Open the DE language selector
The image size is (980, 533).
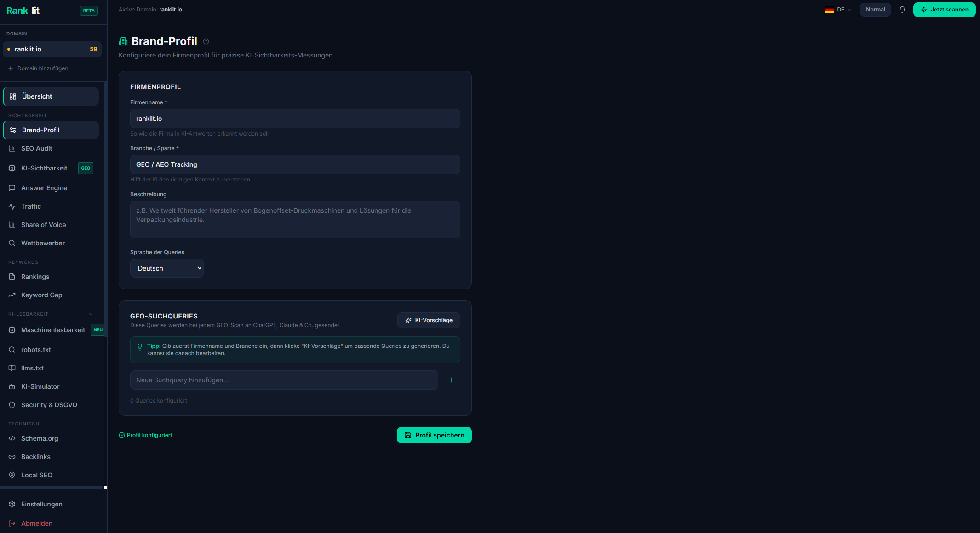(x=838, y=10)
